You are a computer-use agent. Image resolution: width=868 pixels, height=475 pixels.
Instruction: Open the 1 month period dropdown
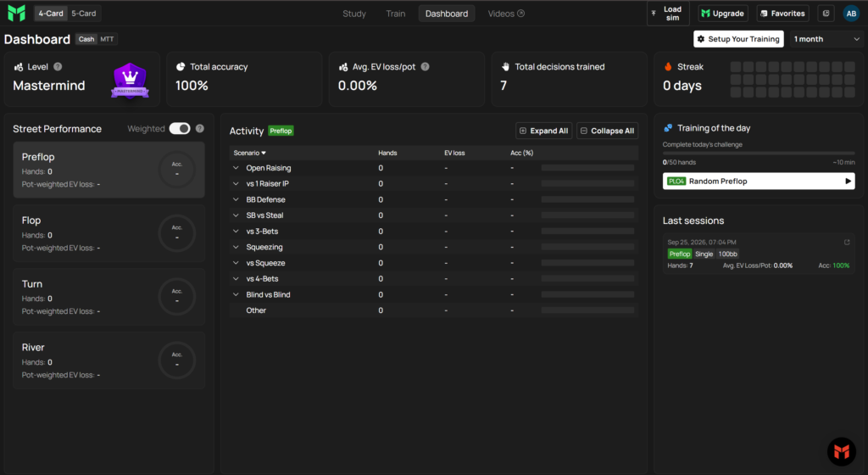click(x=826, y=39)
